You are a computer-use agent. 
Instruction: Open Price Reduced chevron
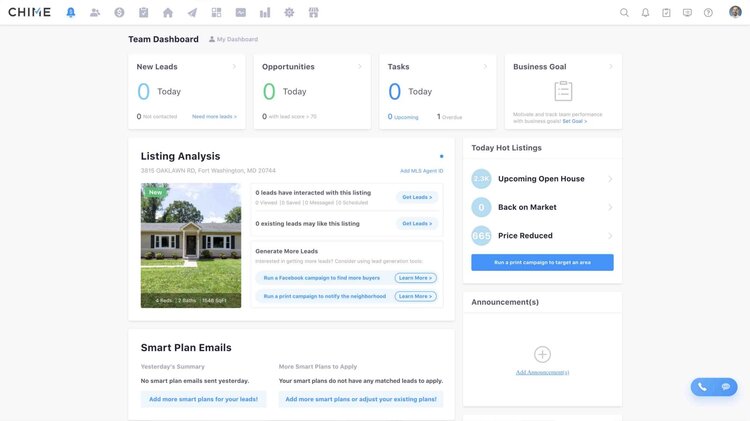610,236
